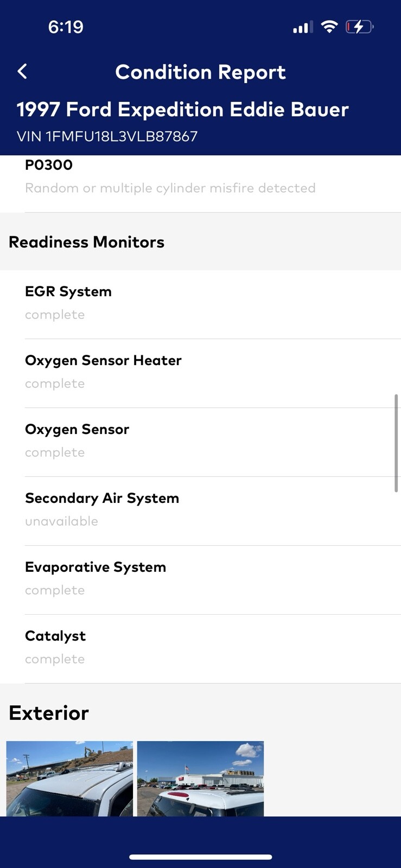Tap the cellular signal bars icon
Image resolution: width=401 pixels, height=868 pixels.
303,27
